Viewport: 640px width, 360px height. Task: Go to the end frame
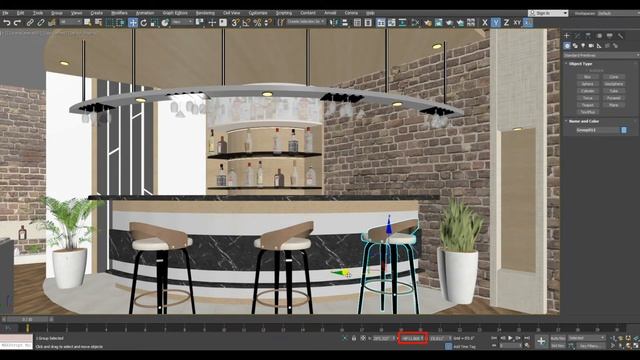coord(527,338)
